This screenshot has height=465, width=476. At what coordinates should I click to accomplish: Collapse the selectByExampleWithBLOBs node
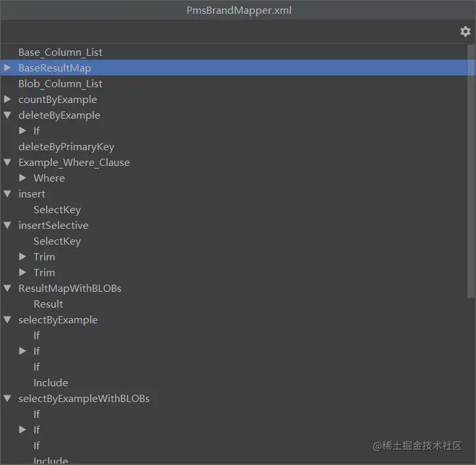(x=8, y=398)
